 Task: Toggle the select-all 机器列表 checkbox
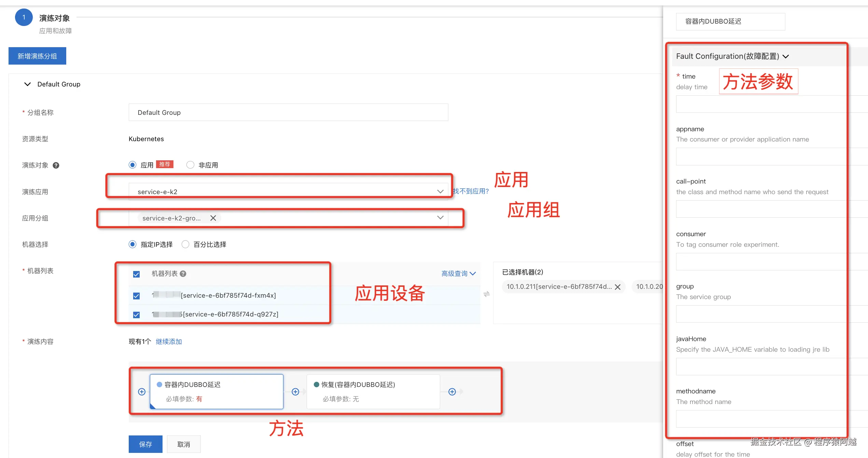click(x=136, y=274)
